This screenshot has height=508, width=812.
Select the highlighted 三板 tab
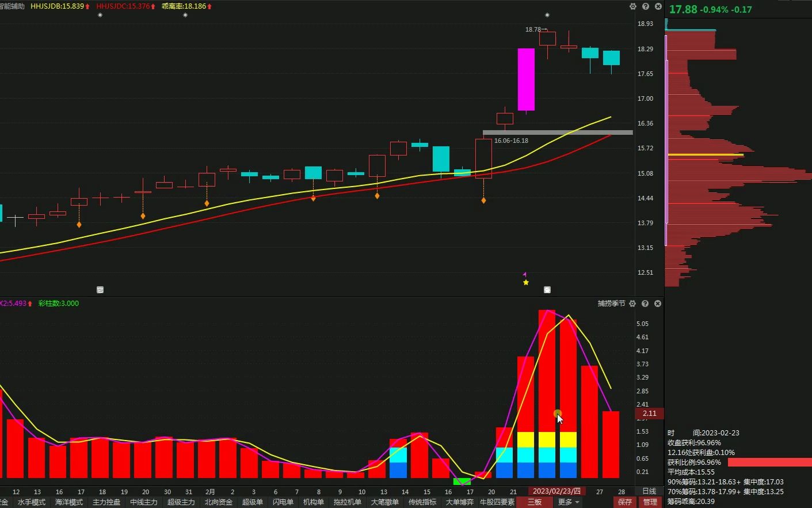point(535,502)
